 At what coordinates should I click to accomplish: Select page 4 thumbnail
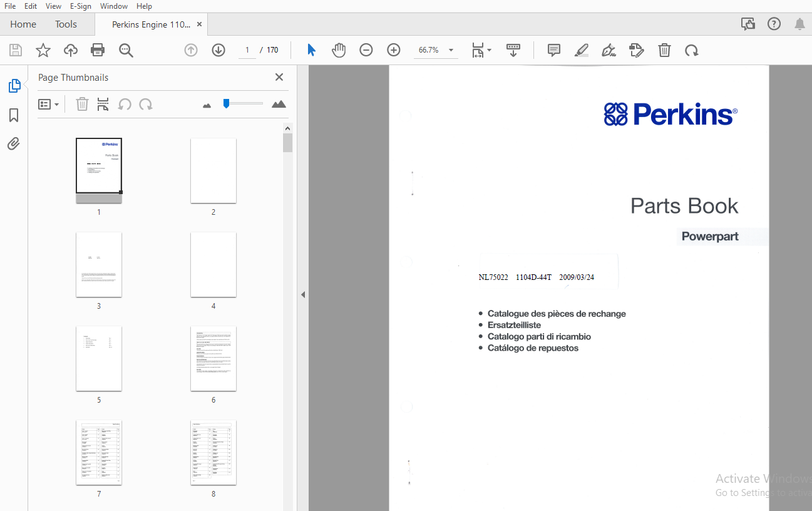(213, 264)
